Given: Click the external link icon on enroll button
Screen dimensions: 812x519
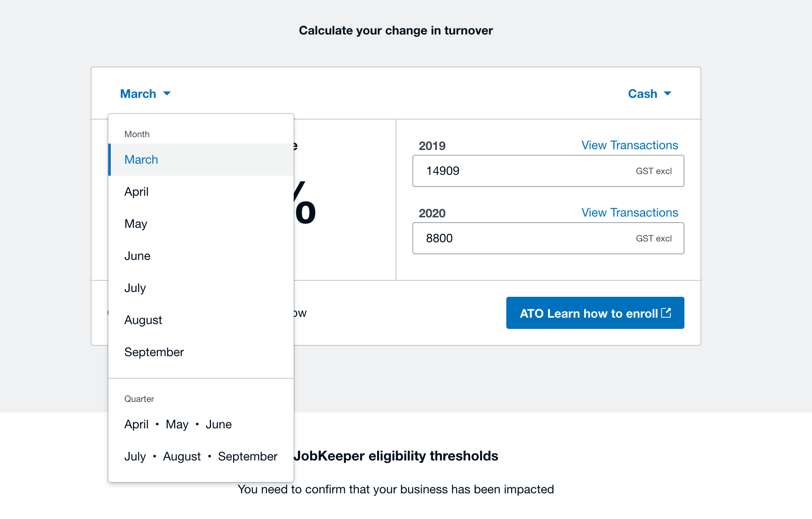Looking at the screenshot, I should (x=666, y=313).
